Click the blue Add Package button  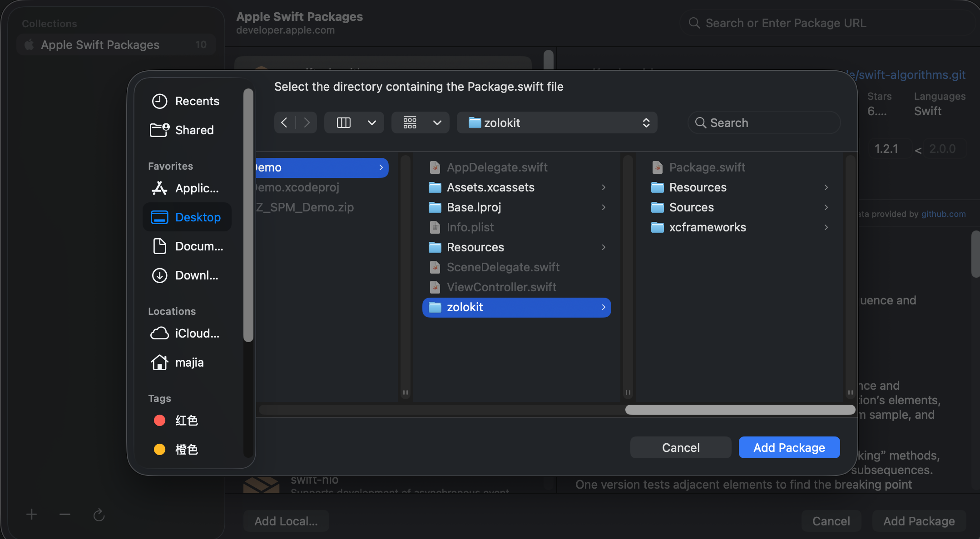coord(789,448)
